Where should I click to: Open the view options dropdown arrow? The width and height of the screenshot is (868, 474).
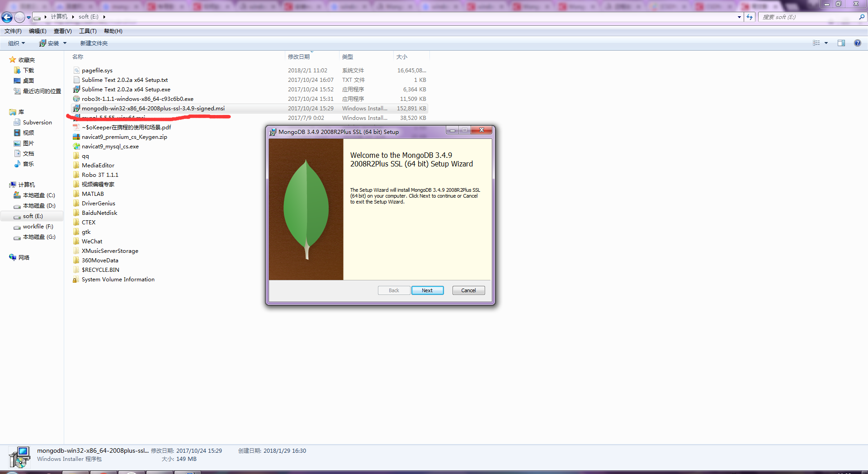[826, 43]
